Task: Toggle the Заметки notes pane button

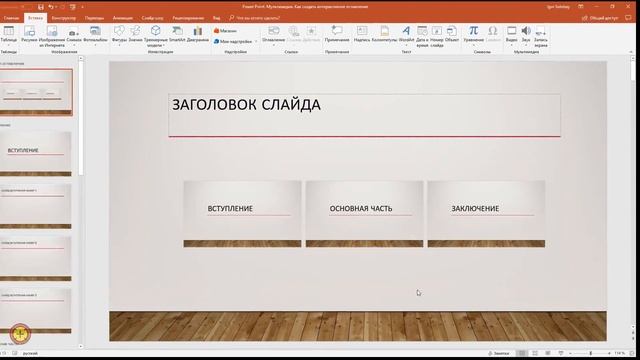Action: click(499, 353)
